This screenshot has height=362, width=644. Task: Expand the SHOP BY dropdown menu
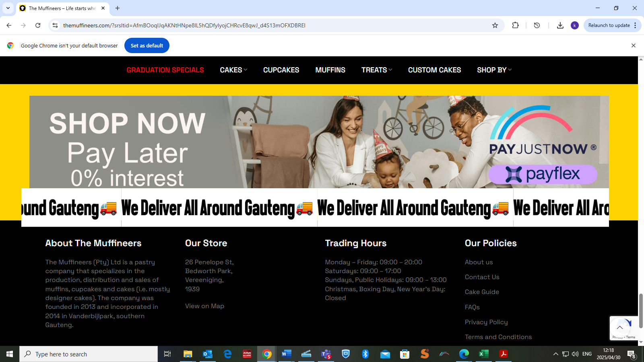click(494, 70)
